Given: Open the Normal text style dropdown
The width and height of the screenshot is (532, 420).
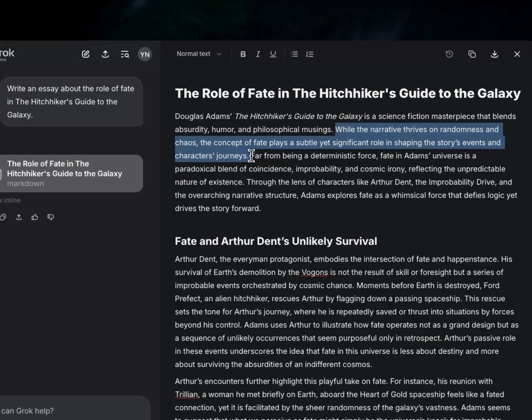Looking at the screenshot, I should [x=199, y=54].
